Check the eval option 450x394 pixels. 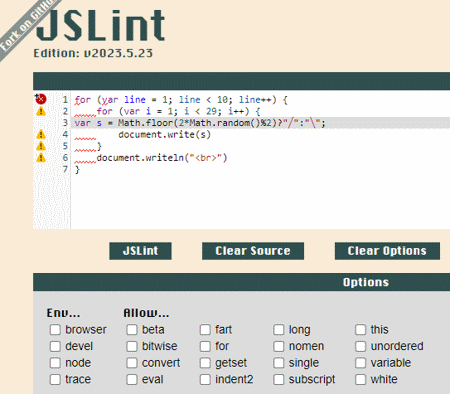132,379
